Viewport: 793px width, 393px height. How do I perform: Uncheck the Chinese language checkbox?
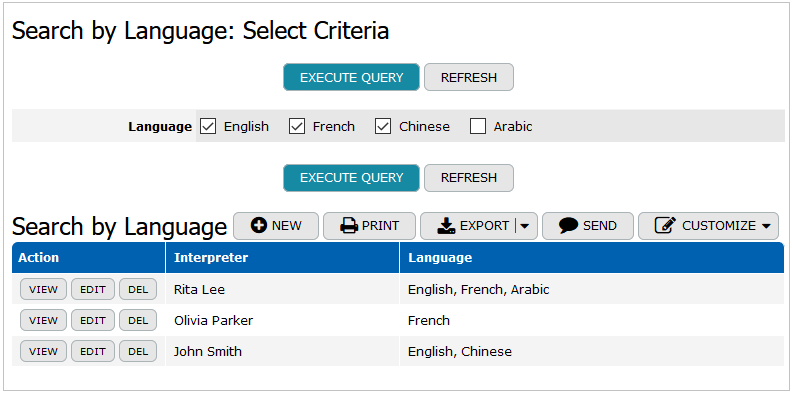coord(383,126)
